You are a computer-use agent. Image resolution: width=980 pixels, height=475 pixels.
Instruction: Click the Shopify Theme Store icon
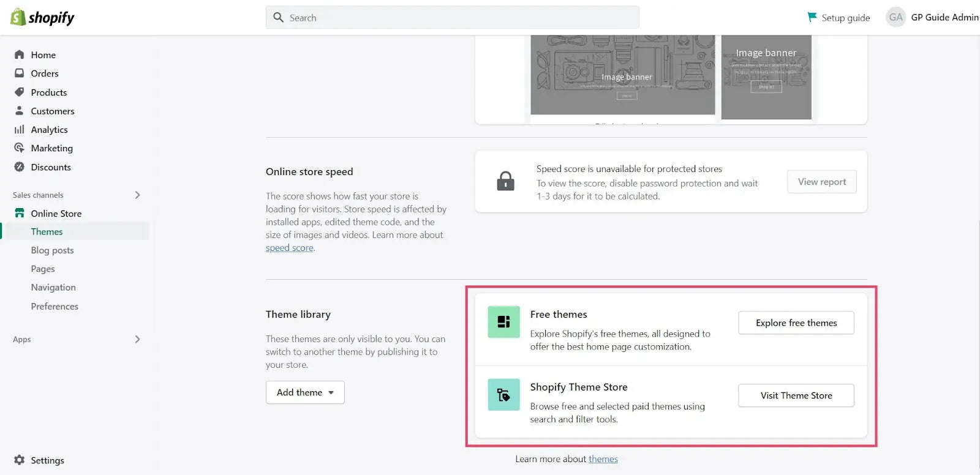pos(503,395)
